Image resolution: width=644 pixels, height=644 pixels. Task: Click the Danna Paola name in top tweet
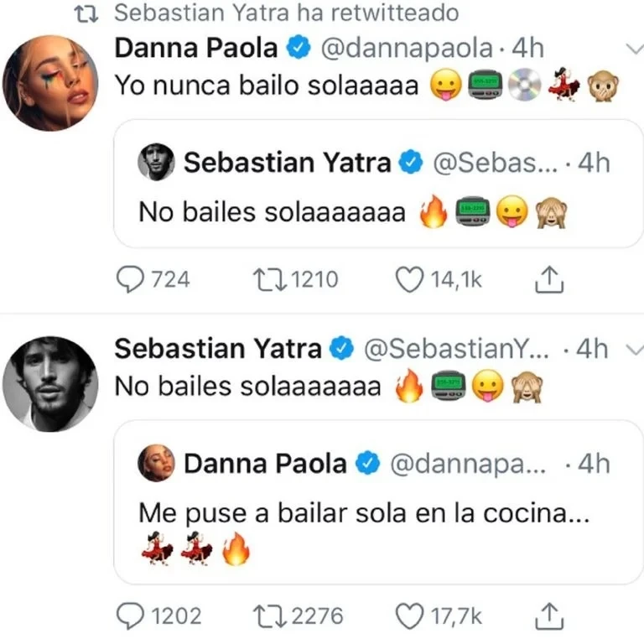[x=195, y=49]
